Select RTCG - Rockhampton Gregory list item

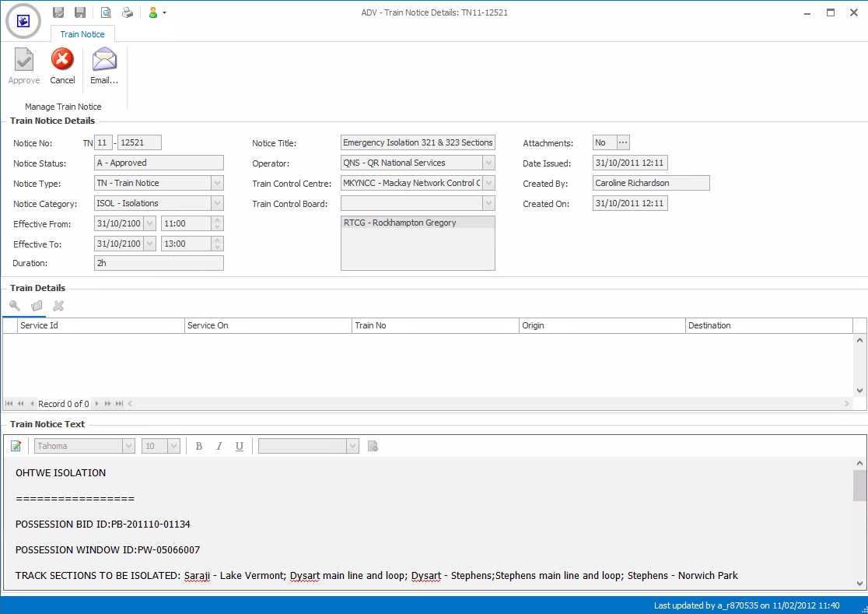(x=418, y=223)
